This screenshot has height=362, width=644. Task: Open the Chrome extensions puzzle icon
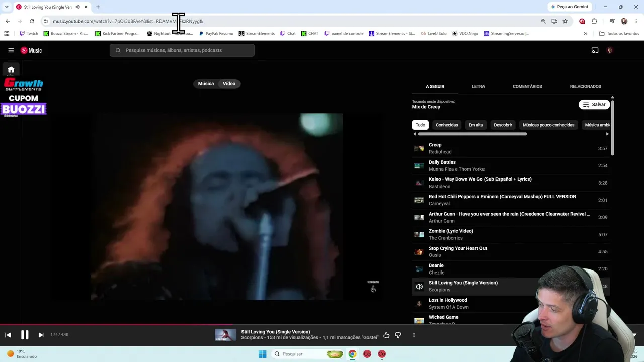point(594,21)
